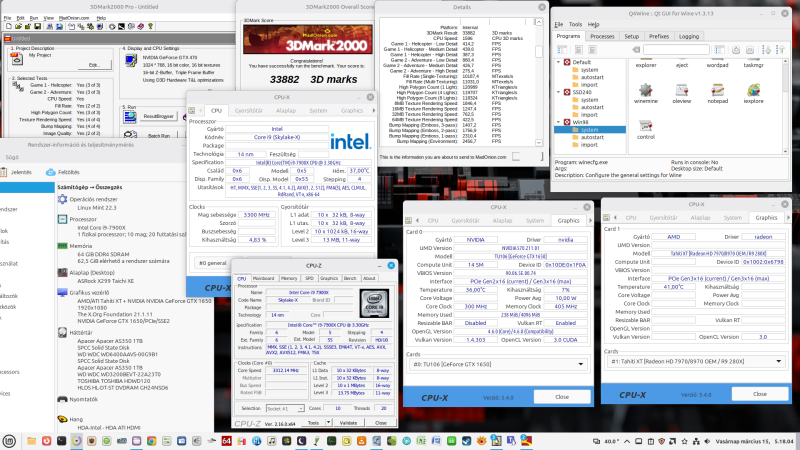The height and width of the screenshot is (450, 800).
Task: Click the date and time in taskbar
Action: tap(754, 441)
